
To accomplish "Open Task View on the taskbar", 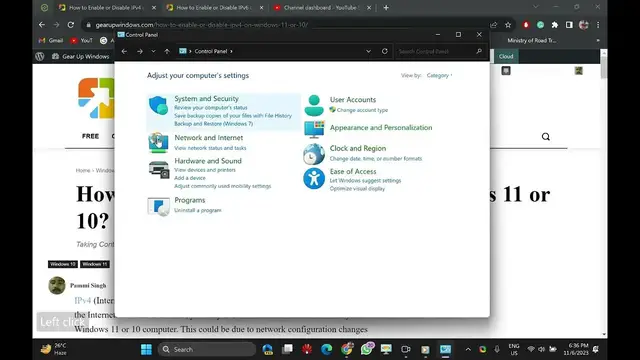I will pos(287,349).
